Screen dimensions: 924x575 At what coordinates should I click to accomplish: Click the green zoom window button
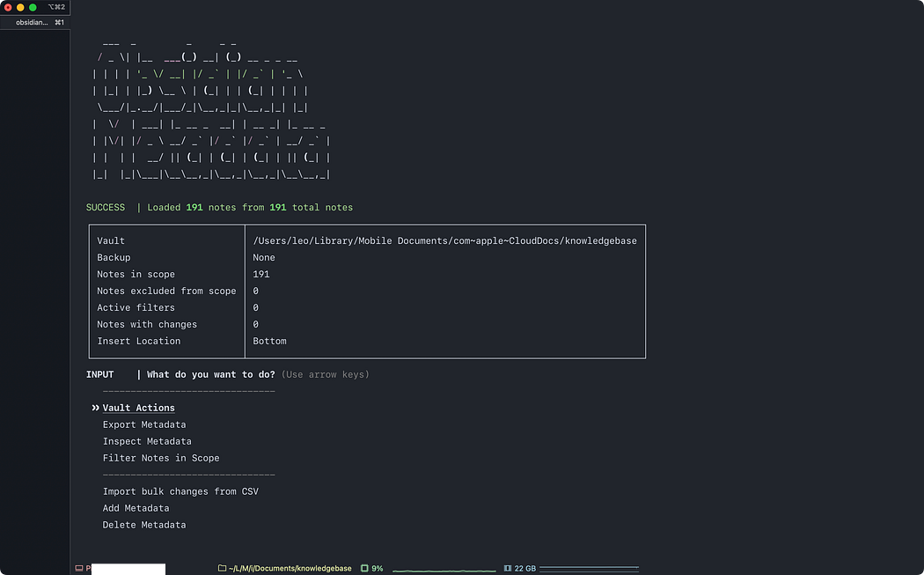(33, 7)
